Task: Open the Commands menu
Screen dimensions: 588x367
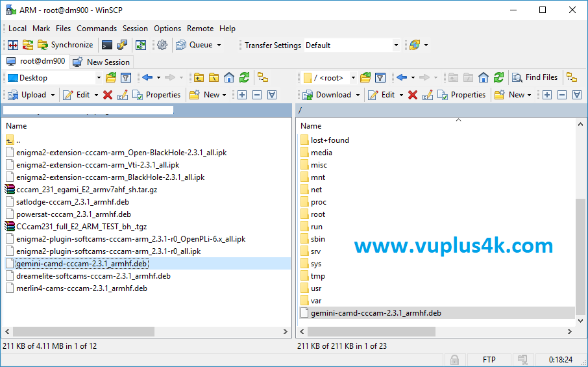Action: (97, 29)
